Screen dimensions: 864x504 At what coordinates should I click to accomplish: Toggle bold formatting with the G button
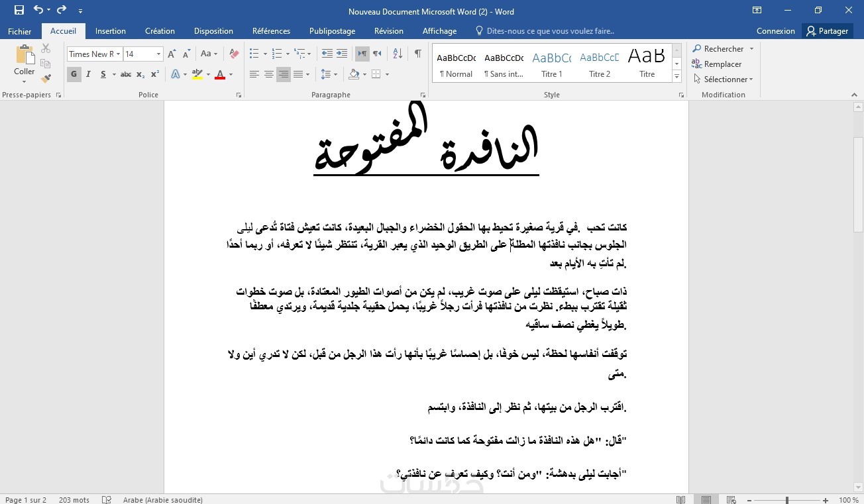74,74
